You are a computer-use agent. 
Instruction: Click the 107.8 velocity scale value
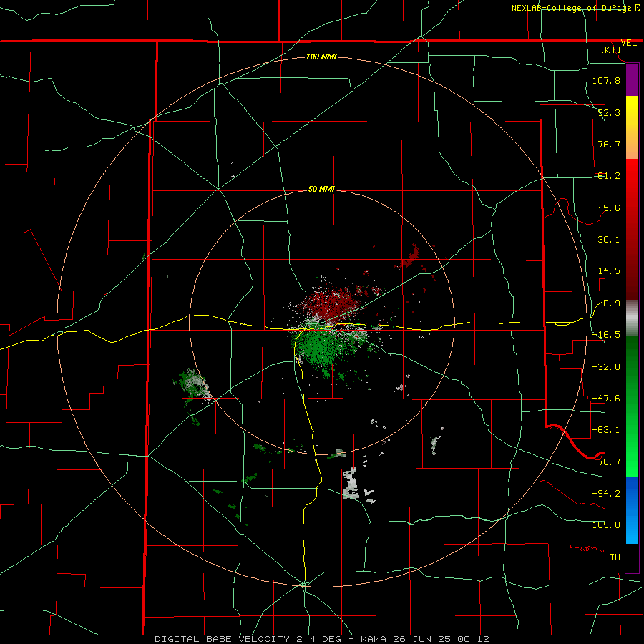tap(606, 80)
